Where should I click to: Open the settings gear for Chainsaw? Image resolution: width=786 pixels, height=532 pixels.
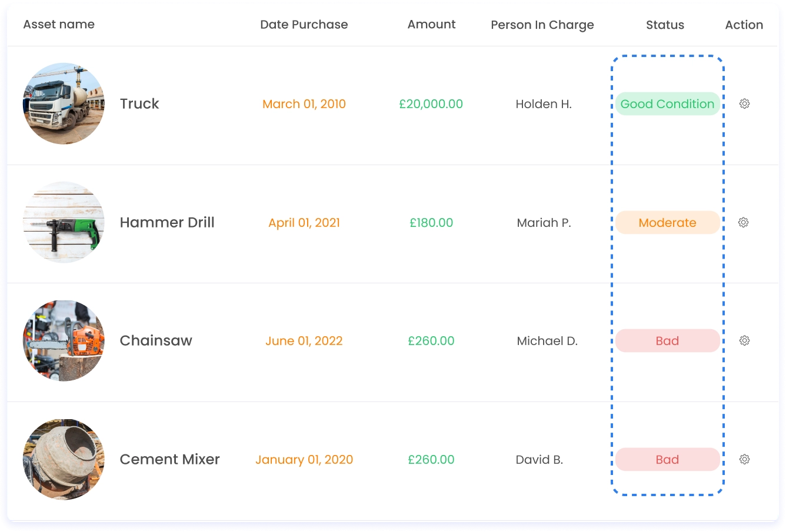click(744, 340)
